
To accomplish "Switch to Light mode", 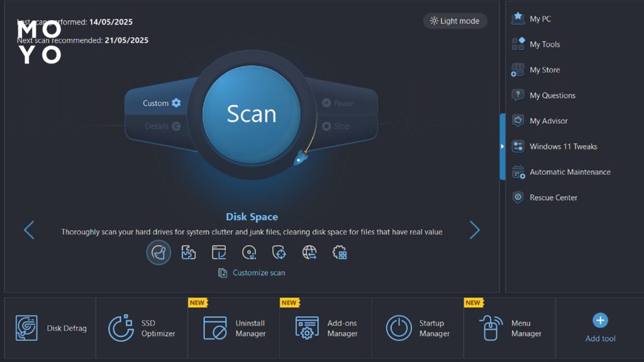I will click(x=455, y=21).
